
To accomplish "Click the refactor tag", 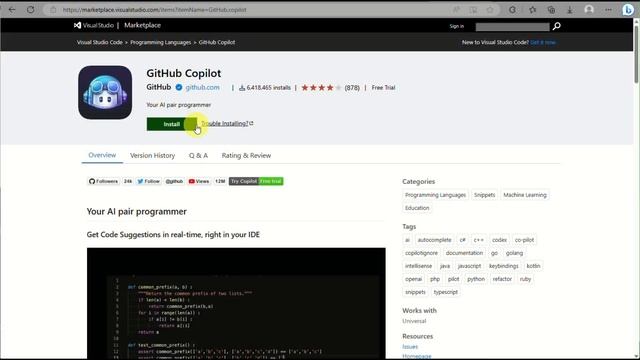I will pos(502,279).
